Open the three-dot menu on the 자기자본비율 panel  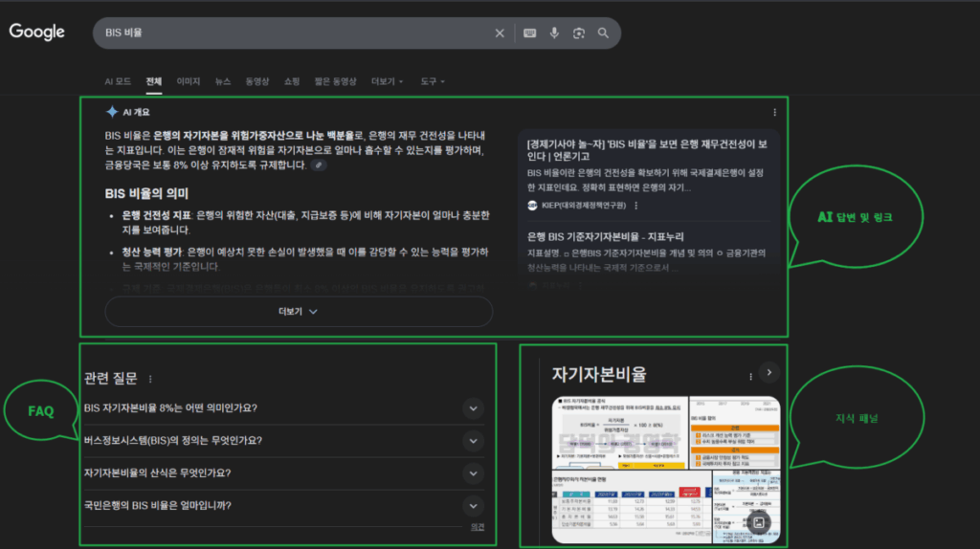(x=750, y=377)
